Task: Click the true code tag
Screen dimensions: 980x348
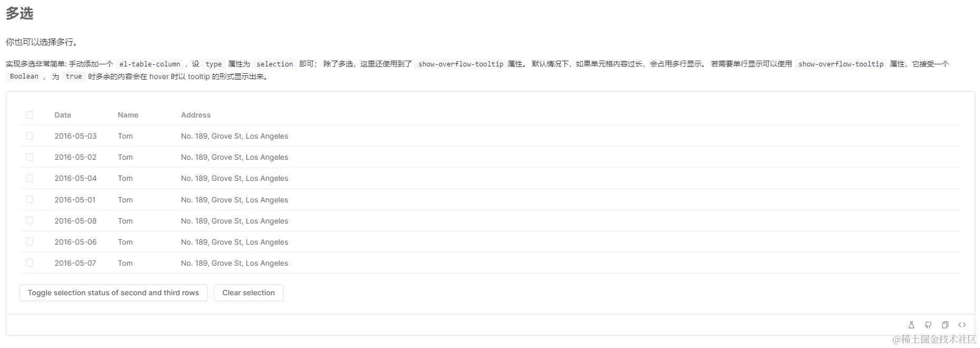Action: tap(74, 76)
